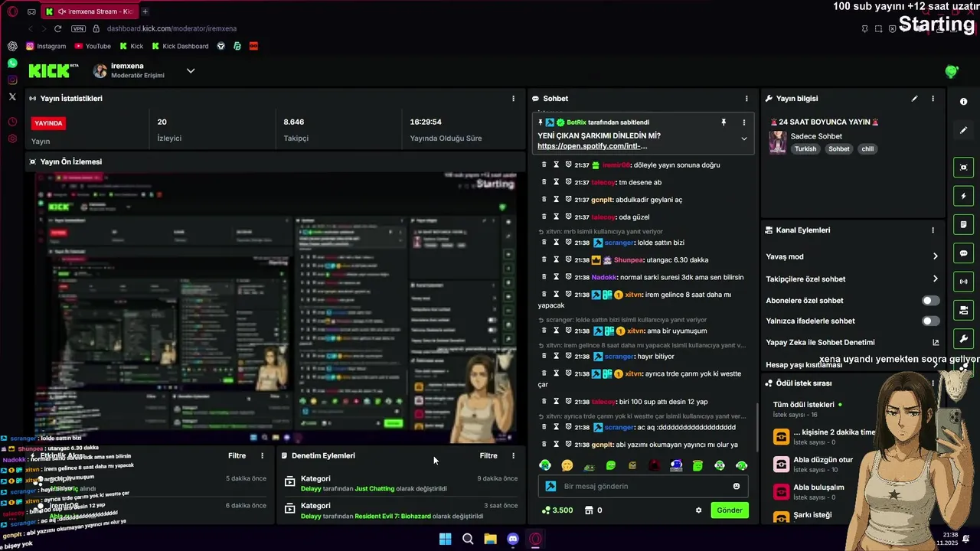Open WhatsApp in the Opera sidebar
980x551 pixels.
(12, 63)
